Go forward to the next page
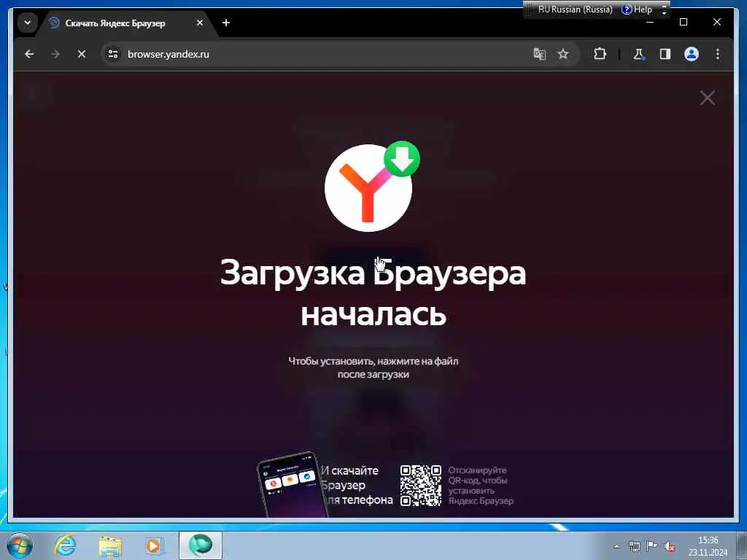This screenshot has width=747, height=560. pos(55,54)
